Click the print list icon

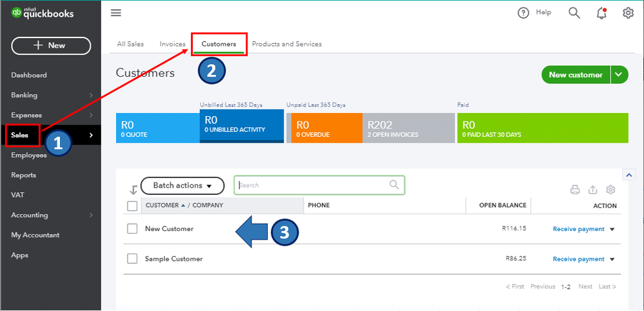click(574, 190)
